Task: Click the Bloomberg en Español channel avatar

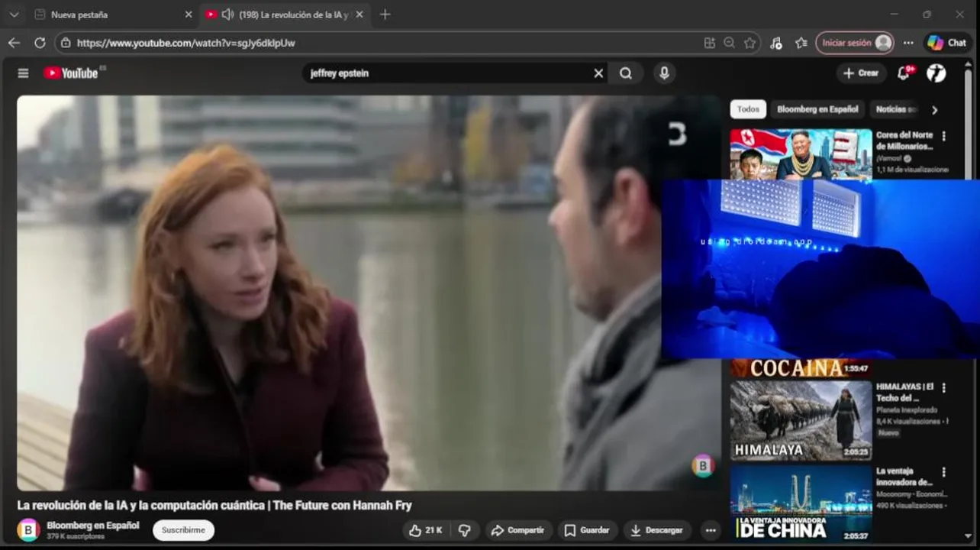Action: pyautogui.click(x=28, y=530)
